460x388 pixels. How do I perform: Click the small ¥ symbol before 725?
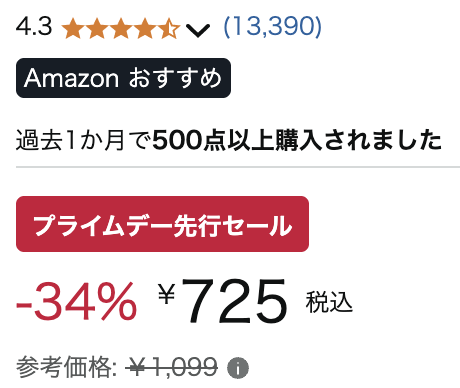pos(167,293)
